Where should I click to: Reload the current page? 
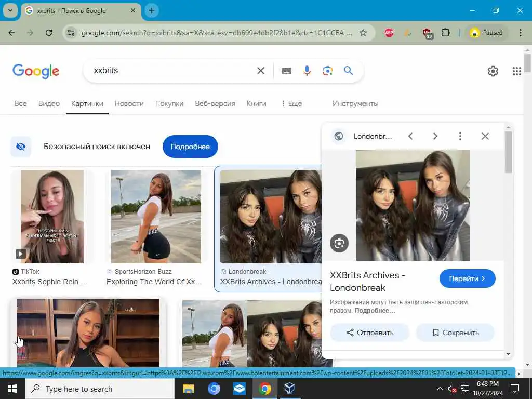[x=49, y=33]
